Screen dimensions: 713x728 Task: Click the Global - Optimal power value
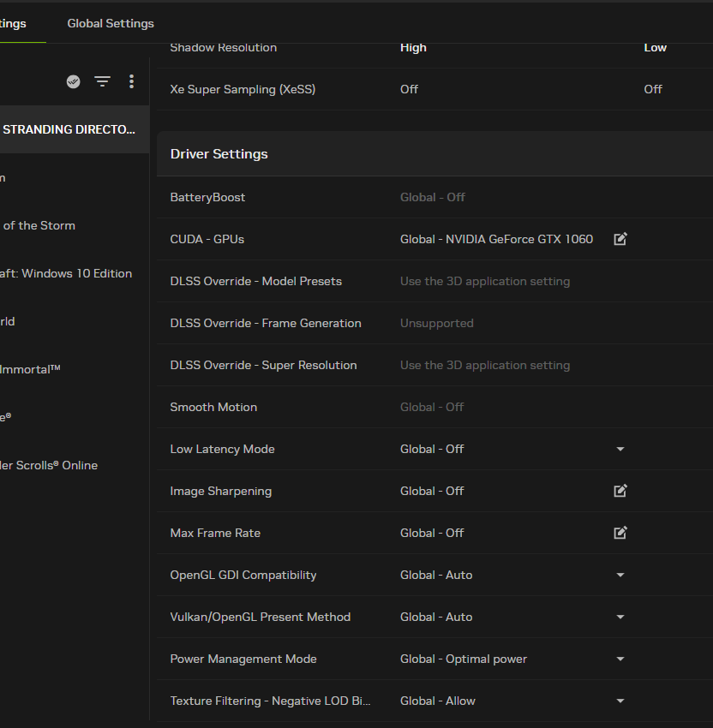(464, 659)
